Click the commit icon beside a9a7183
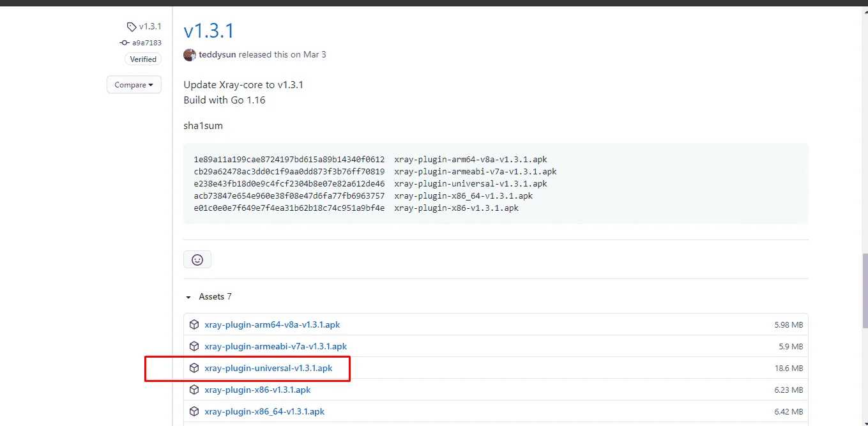Image resolution: width=868 pixels, height=426 pixels. pyautogui.click(x=125, y=43)
